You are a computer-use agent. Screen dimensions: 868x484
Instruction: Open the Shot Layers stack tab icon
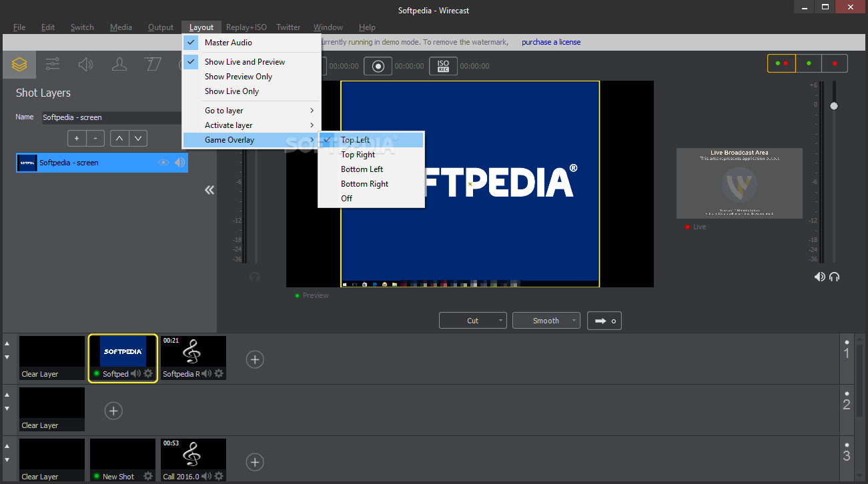click(19, 65)
